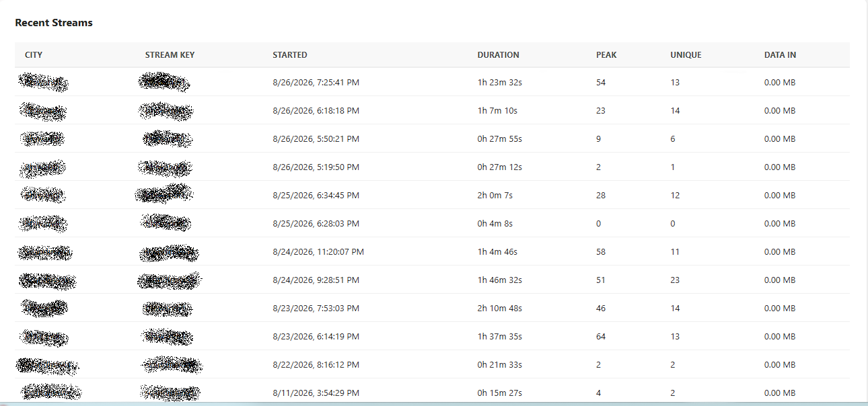Click the STREAM KEY column header
Image resolution: width=868 pixels, height=406 pixels.
170,55
